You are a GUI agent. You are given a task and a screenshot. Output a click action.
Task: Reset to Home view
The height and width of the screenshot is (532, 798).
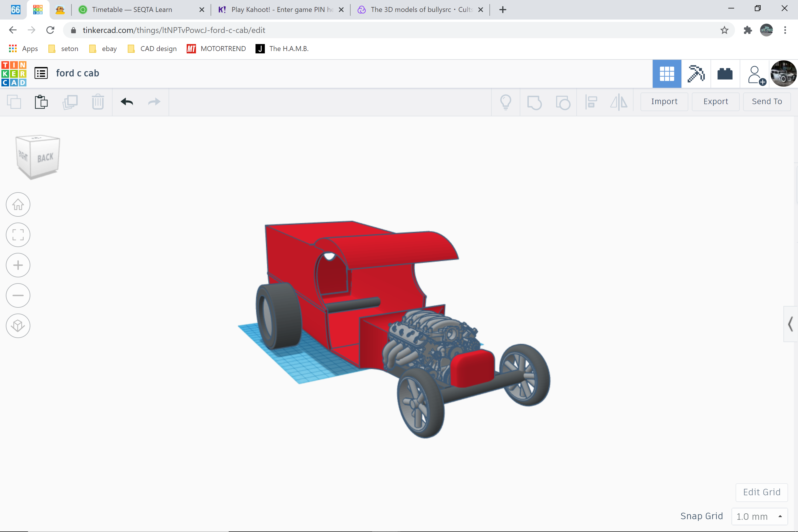pyautogui.click(x=18, y=204)
